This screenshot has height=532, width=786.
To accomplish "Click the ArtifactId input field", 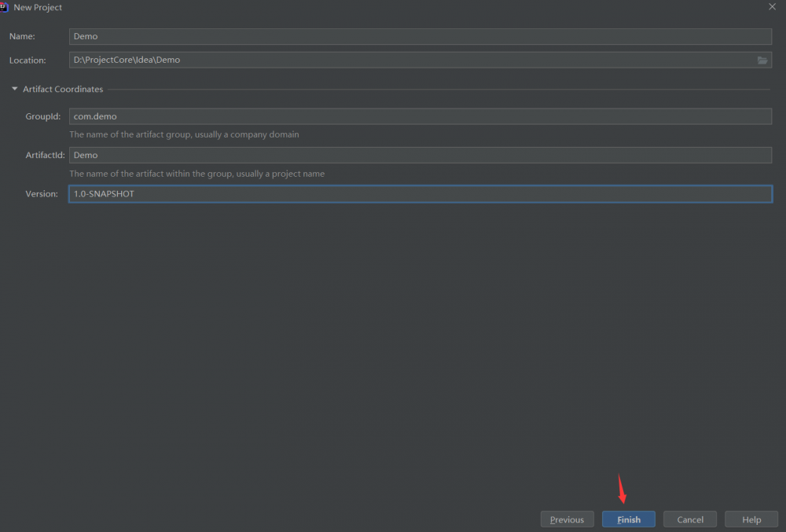I will [x=421, y=155].
